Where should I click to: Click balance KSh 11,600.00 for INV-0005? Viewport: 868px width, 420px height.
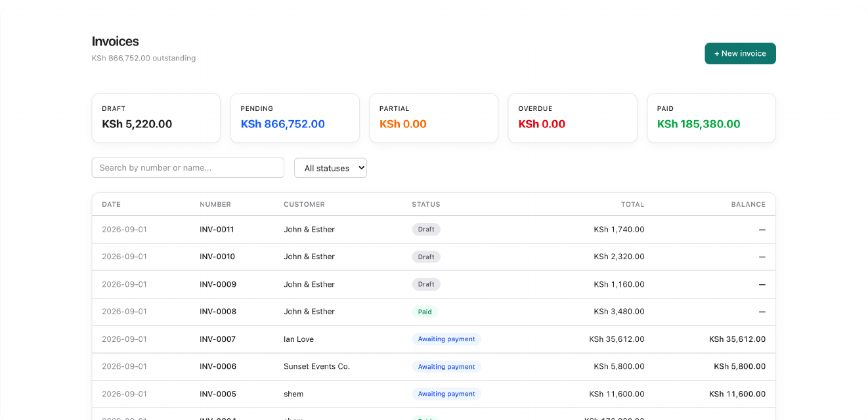click(x=737, y=394)
